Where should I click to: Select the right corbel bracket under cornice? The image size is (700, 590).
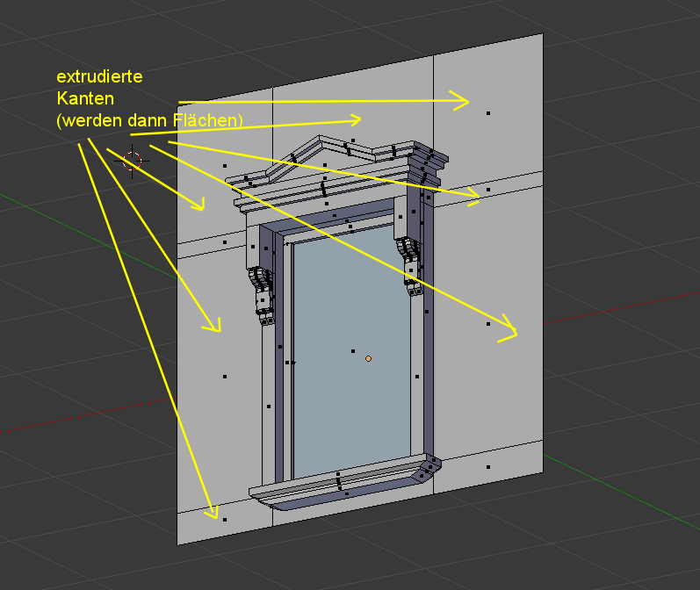tap(411, 266)
